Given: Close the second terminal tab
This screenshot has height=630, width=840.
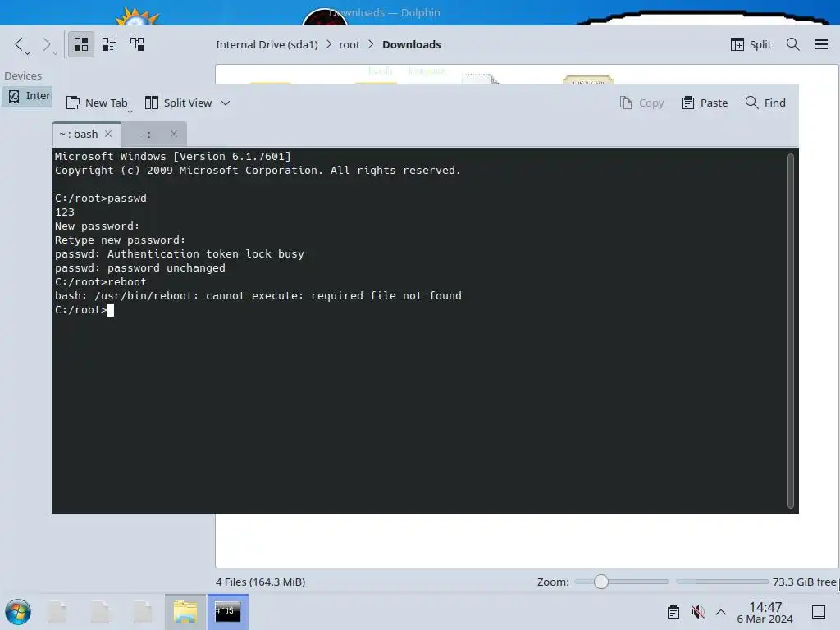Looking at the screenshot, I should [174, 134].
